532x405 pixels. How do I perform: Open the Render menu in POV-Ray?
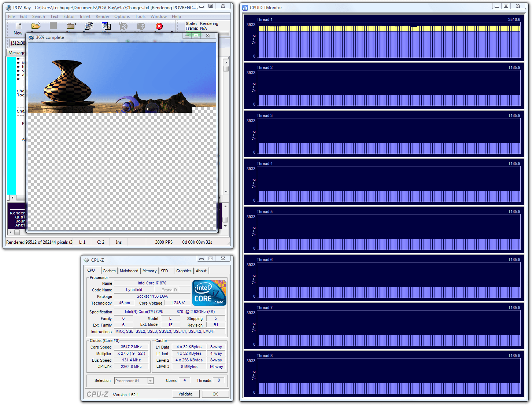coord(103,16)
